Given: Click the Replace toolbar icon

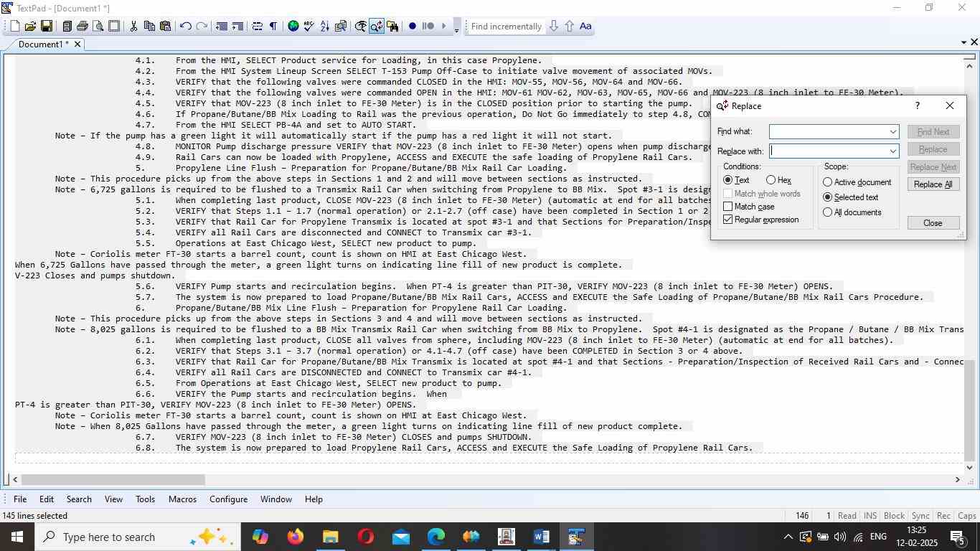Looking at the screenshot, I should [377, 27].
